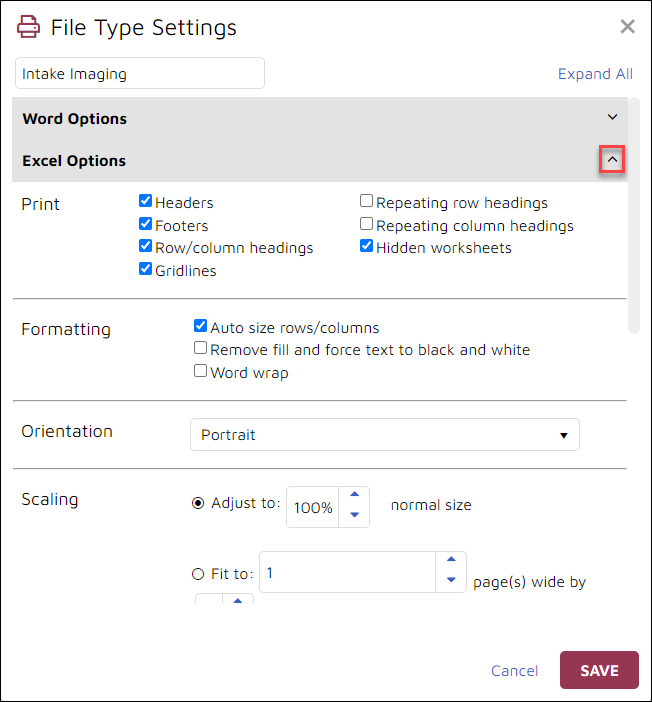This screenshot has height=702, width=652.
Task: Click the SAVE button
Action: pos(599,670)
